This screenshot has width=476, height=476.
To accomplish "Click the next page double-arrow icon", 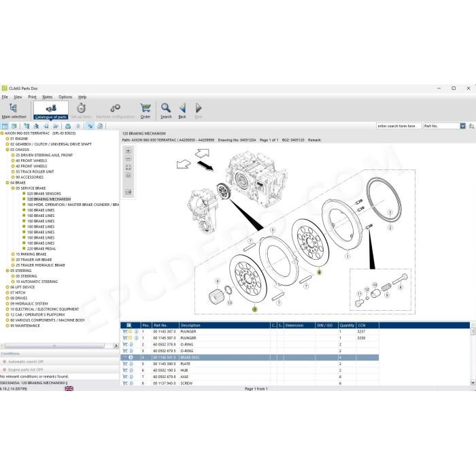I will (56, 126).
